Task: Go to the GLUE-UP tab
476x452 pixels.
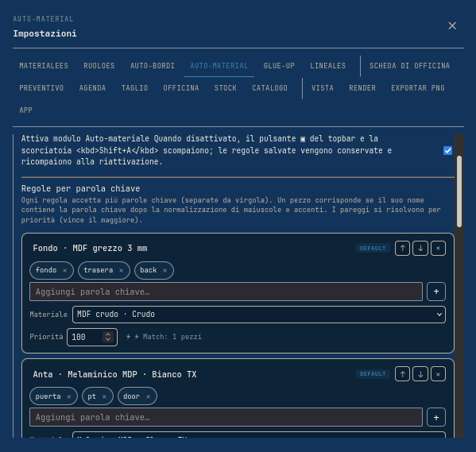Action: 279,66
